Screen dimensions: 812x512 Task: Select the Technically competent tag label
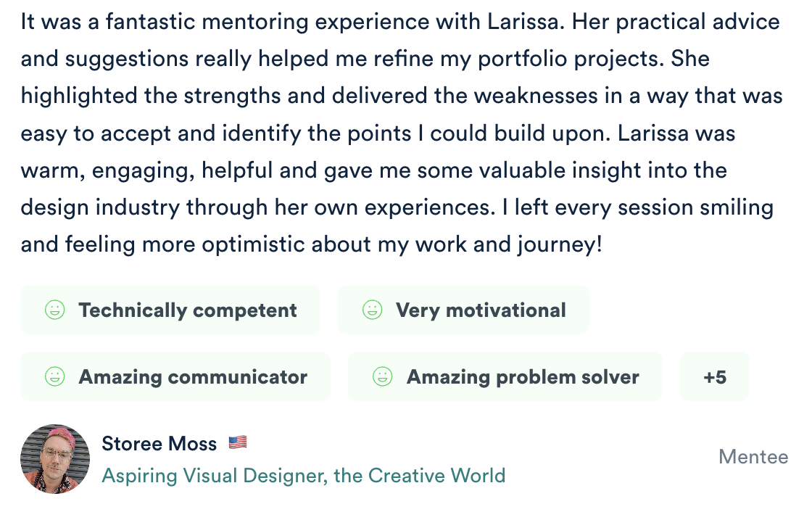[x=188, y=310]
